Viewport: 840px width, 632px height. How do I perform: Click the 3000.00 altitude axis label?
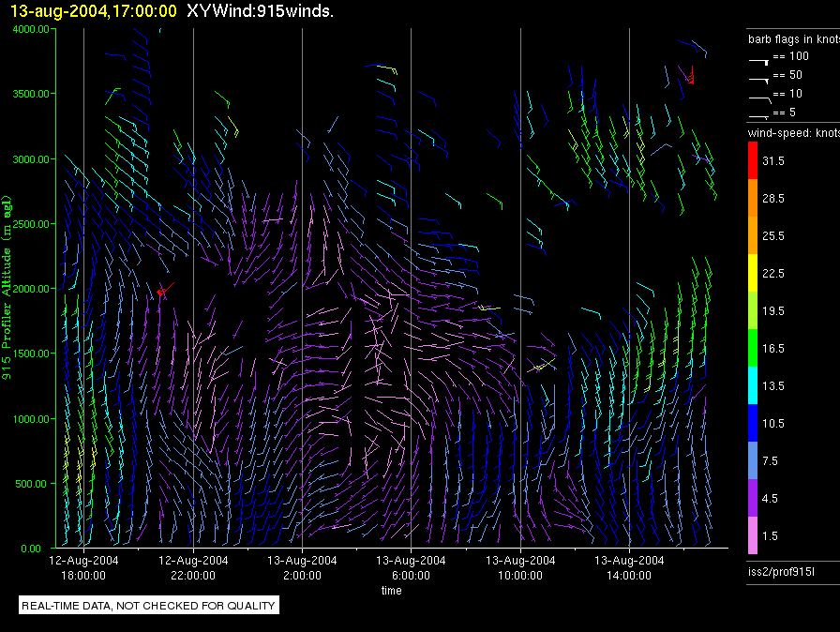click(31, 159)
